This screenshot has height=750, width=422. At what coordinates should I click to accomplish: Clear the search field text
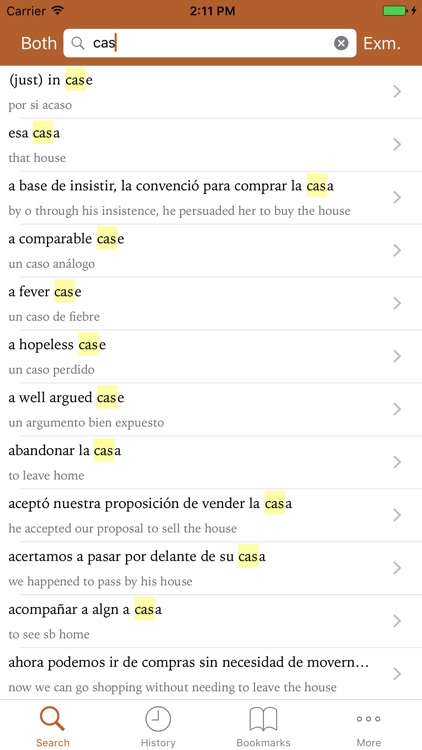(341, 44)
